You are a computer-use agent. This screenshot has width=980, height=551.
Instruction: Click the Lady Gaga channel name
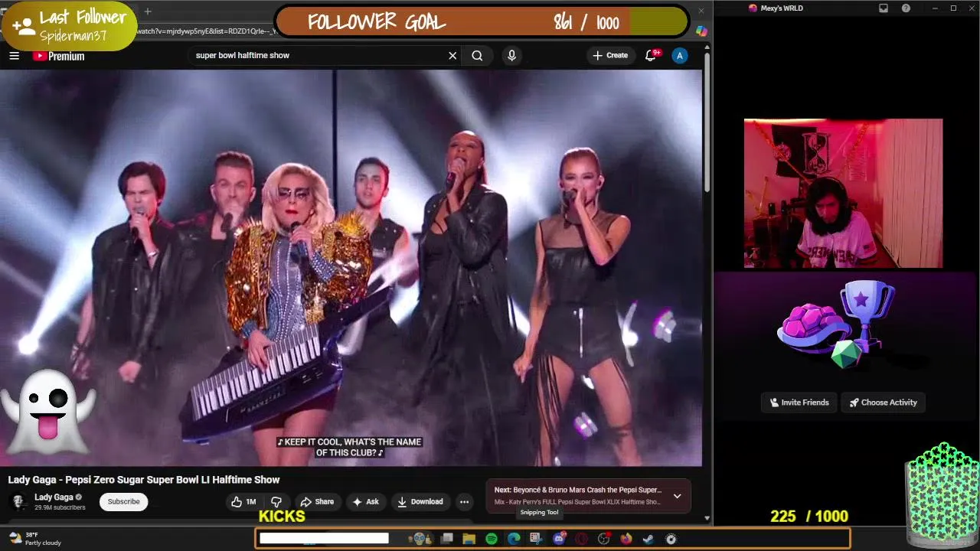coord(54,497)
